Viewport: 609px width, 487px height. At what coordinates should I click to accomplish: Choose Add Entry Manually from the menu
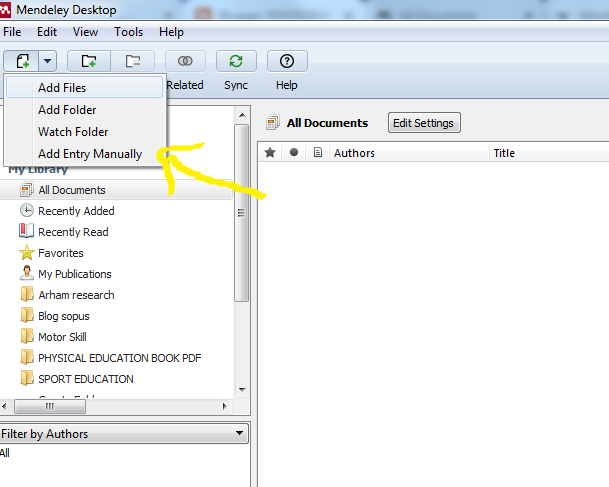click(85, 154)
